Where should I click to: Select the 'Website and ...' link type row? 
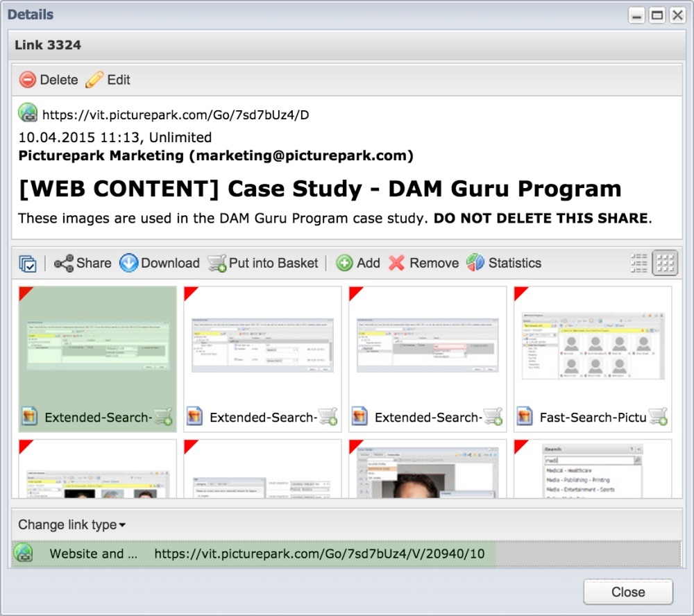tap(346, 554)
